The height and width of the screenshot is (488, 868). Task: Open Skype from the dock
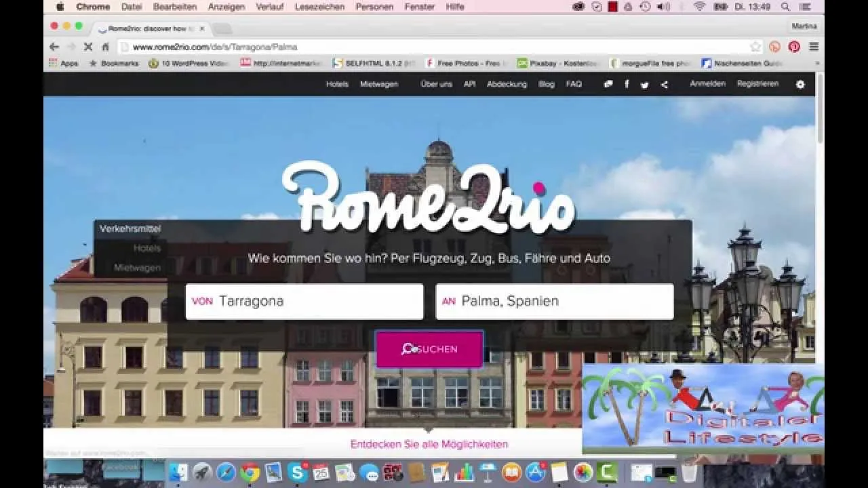297,472
